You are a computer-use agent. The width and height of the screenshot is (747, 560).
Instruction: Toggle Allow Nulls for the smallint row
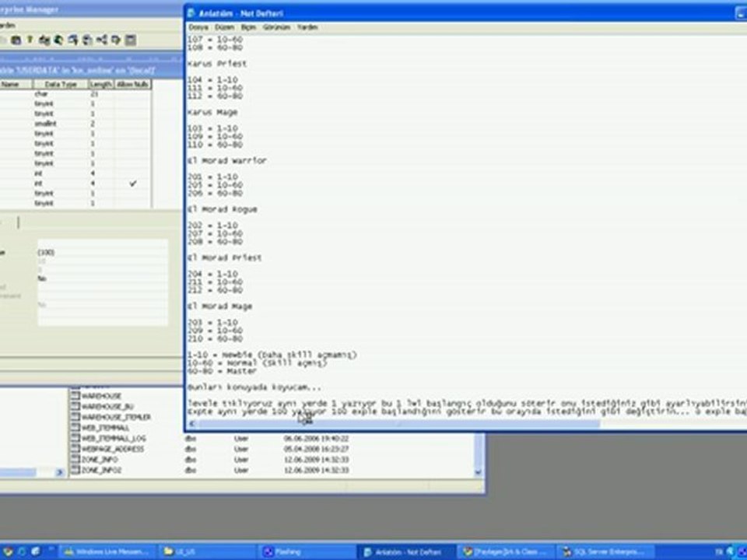(x=133, y=124)
